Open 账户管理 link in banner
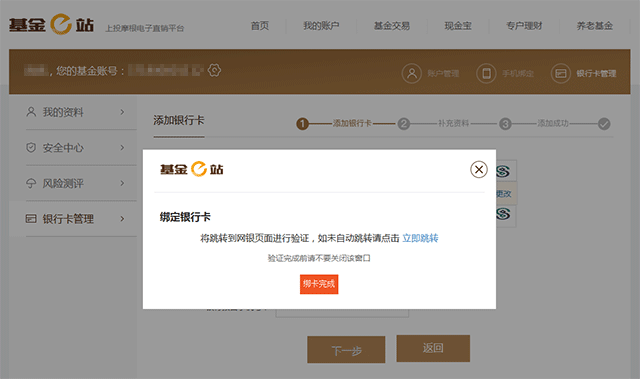The height and width of the screenshot is (379, 640). (x=443, y=74)
